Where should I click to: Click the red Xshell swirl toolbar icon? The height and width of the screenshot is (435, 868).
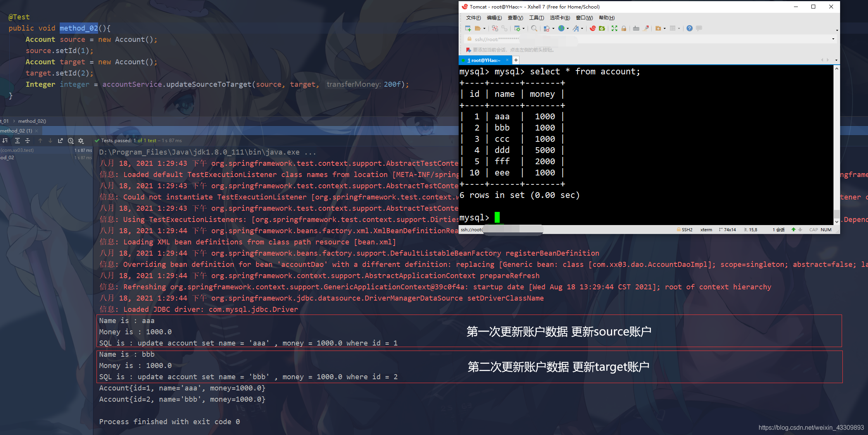[593, 28]
